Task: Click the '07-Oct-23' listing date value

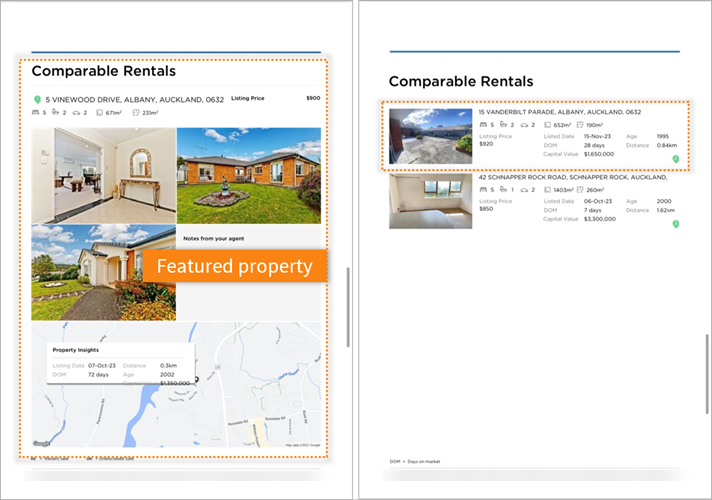Action: click(x=102, y=366)
